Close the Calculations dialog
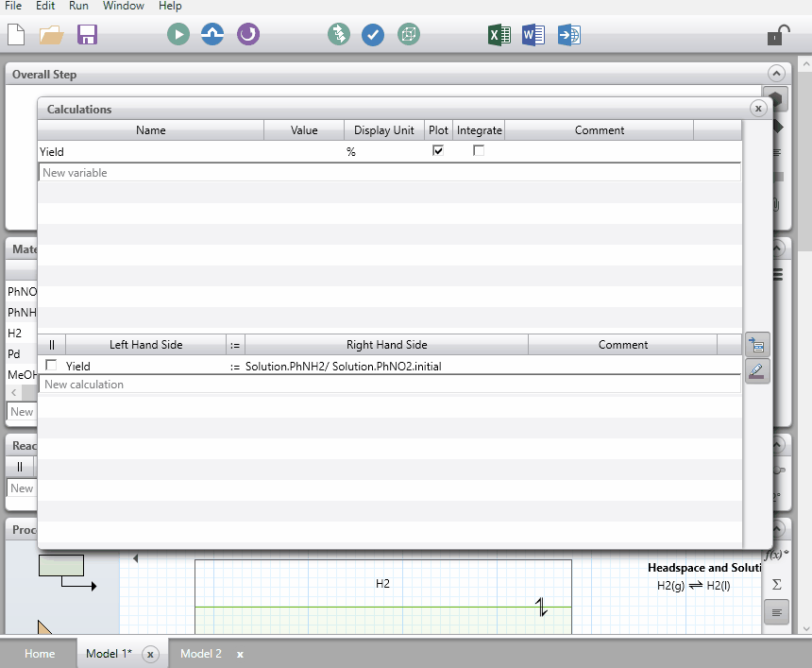The height and width of the screenshot is (668, 812). (758, 109)
